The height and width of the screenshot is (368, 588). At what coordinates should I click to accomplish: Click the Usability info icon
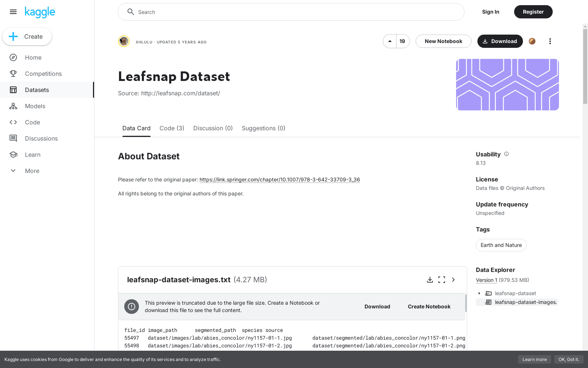tap(506, 154)
